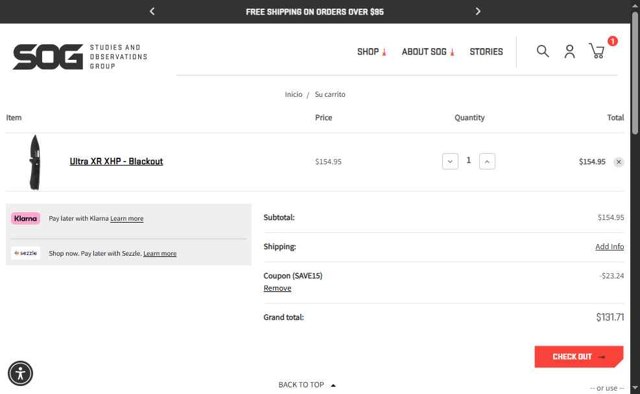Show previous announcement banner message
Viewport: 640px width, 394px height.
coord(152,11)
